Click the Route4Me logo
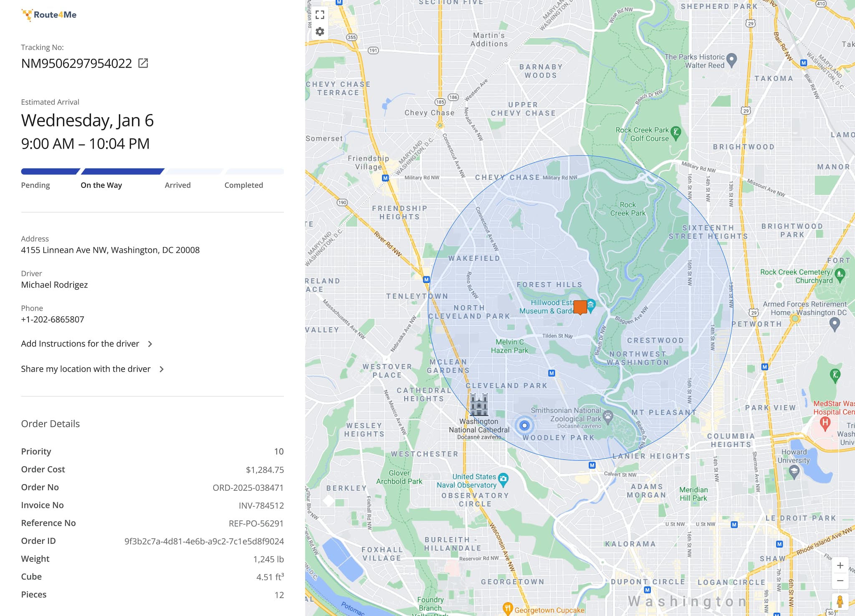The width and height of the screenshot is (855, 616). point(49,15)
